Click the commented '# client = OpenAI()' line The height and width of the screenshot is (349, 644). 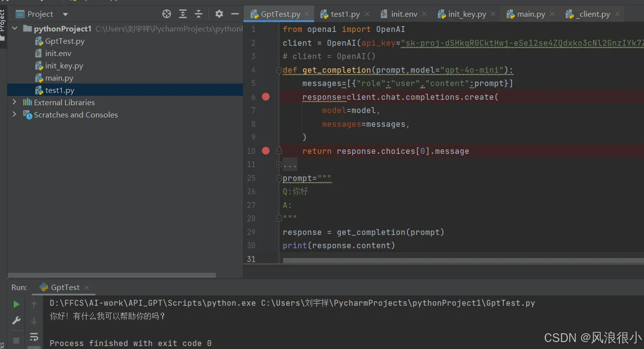click(329, 57)
